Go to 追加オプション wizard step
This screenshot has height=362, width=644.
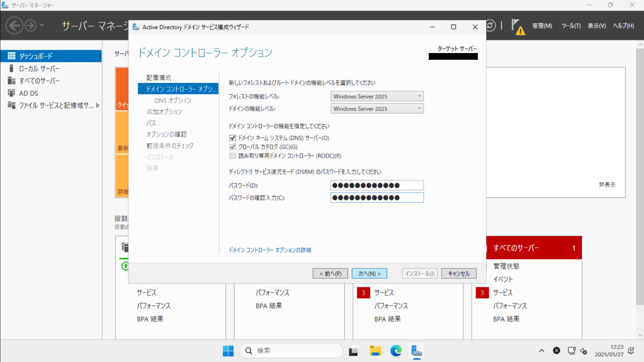click(164, 112)
